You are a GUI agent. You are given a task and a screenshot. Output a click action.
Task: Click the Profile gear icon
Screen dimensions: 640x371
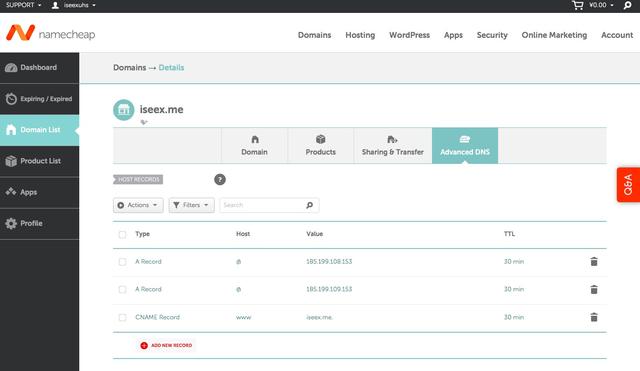pyautogui.click(x=11, y=223)
